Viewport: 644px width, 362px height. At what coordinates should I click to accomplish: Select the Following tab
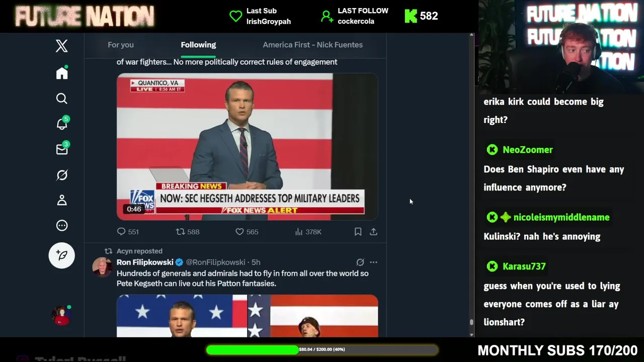[198, 45]
